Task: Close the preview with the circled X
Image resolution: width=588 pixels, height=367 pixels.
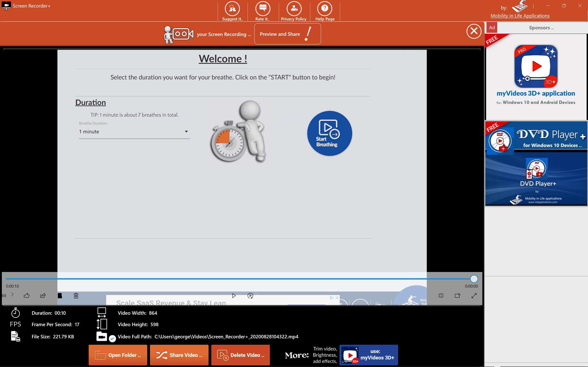Action: tap(474, 31)
